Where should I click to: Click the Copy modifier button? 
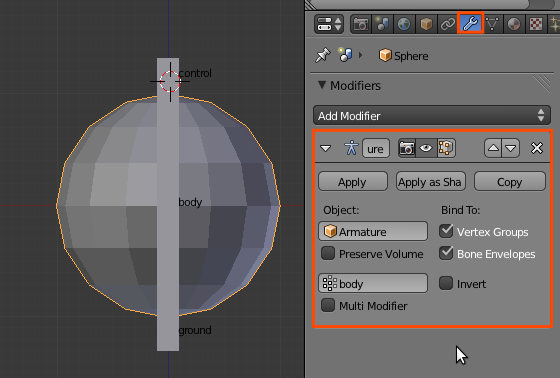tap(510, 181)
